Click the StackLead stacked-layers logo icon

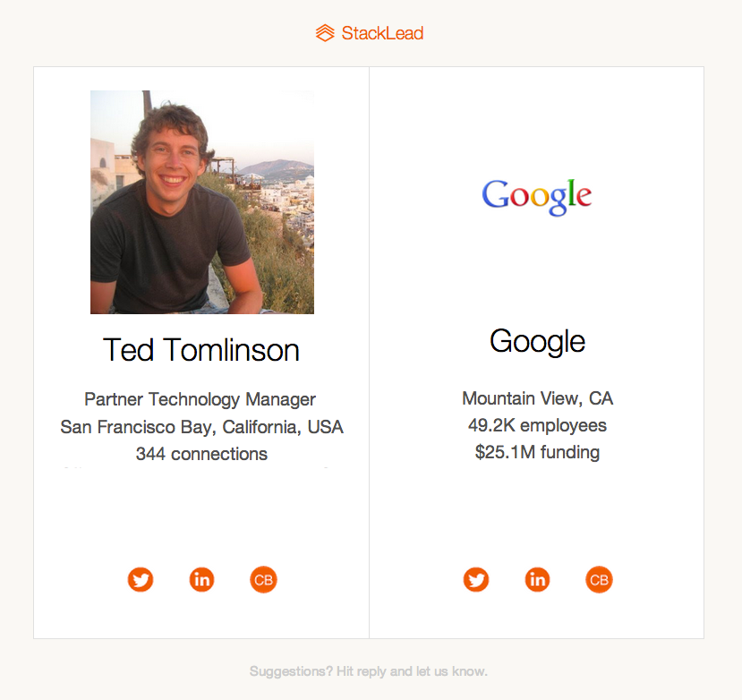[x=325, y=33]
